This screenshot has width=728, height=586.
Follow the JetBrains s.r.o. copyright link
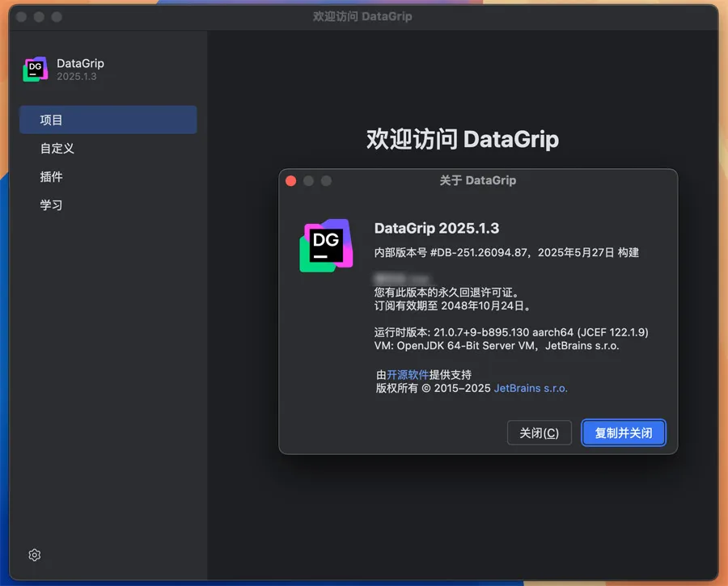point(531,388)
